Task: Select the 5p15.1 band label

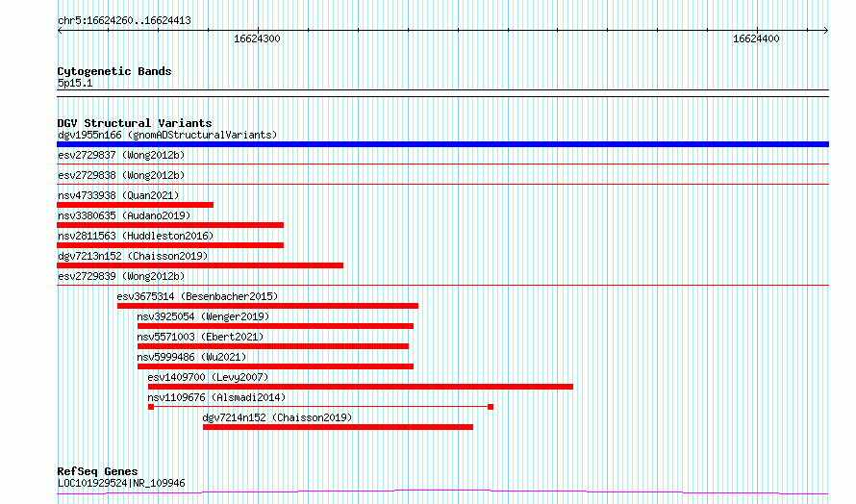Action: 75,83
